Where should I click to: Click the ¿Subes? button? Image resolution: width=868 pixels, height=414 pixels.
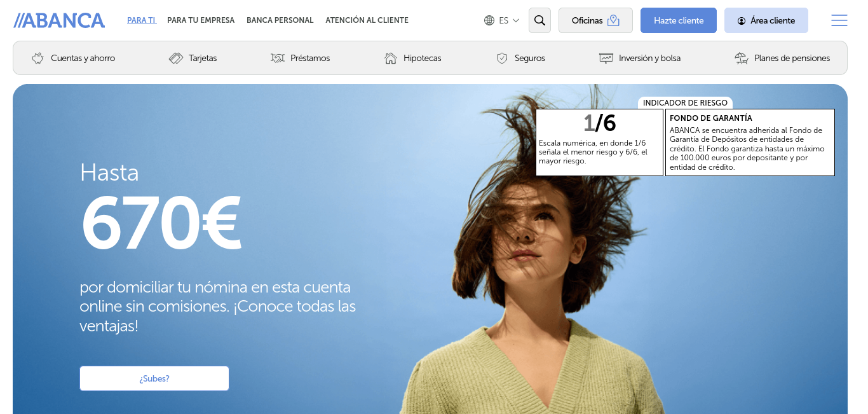click(154, 378)
